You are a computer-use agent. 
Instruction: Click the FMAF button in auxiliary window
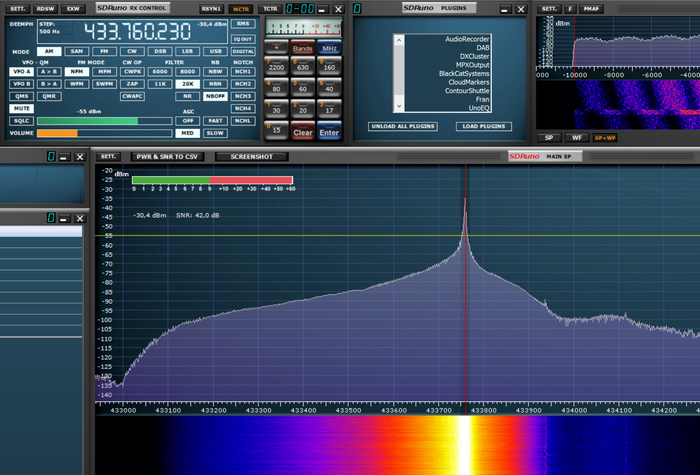click(592, 8)
